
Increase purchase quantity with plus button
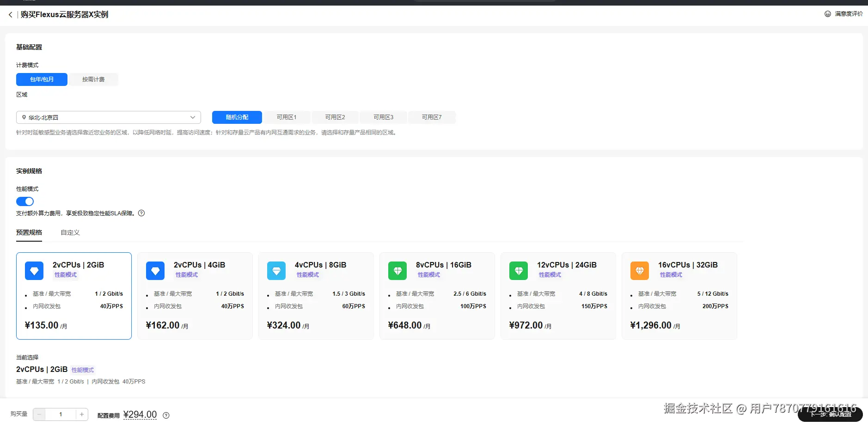click(82, 414)
